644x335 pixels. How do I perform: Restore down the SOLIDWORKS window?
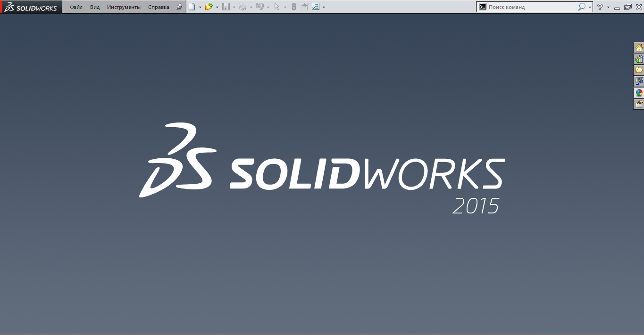(x=627, y=7)
